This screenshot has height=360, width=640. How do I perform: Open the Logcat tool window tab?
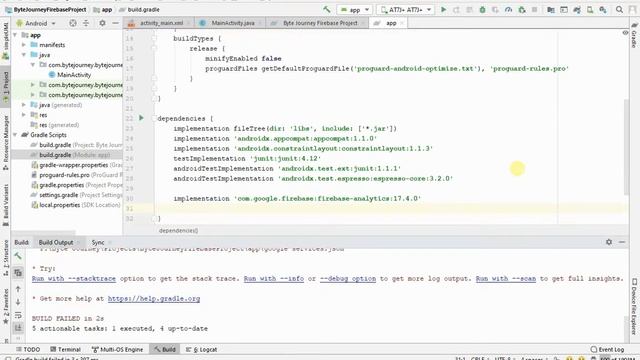pyautogui.click(x=201, y=349)
